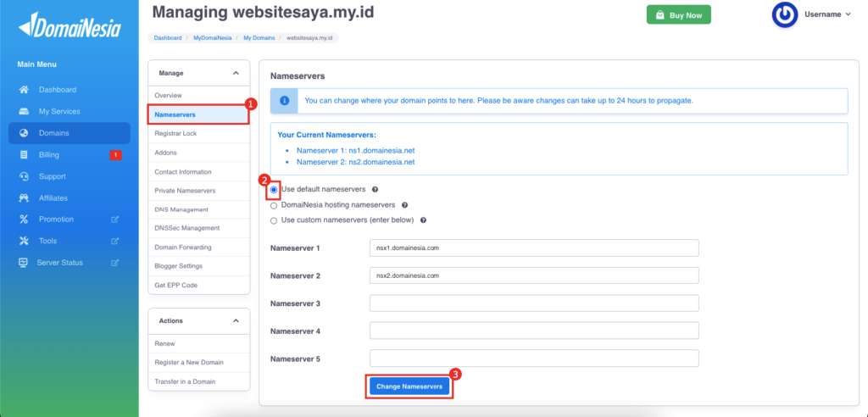
Task: Open Registrar Lock menu item
Action: (x=198, y=133)
